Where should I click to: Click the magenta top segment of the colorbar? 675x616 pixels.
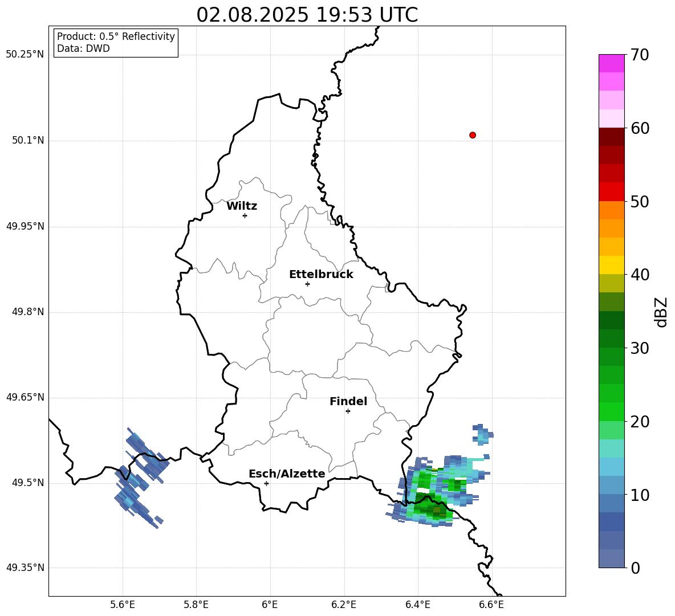[611, 63]
